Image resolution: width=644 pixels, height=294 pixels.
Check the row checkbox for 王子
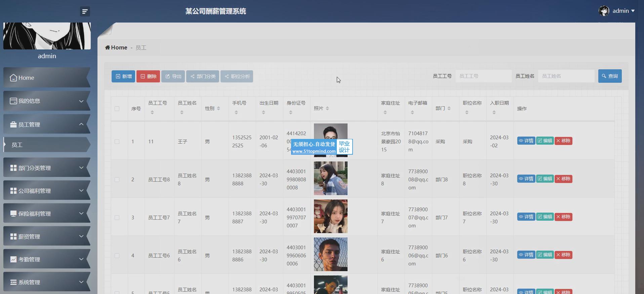click(x=117, y=142)
